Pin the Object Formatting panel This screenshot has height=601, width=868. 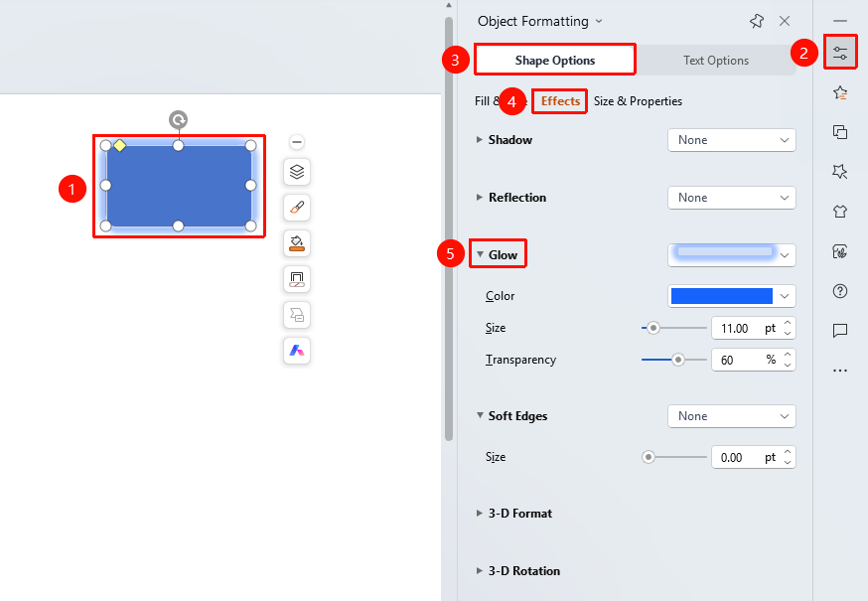pos(757,21)
